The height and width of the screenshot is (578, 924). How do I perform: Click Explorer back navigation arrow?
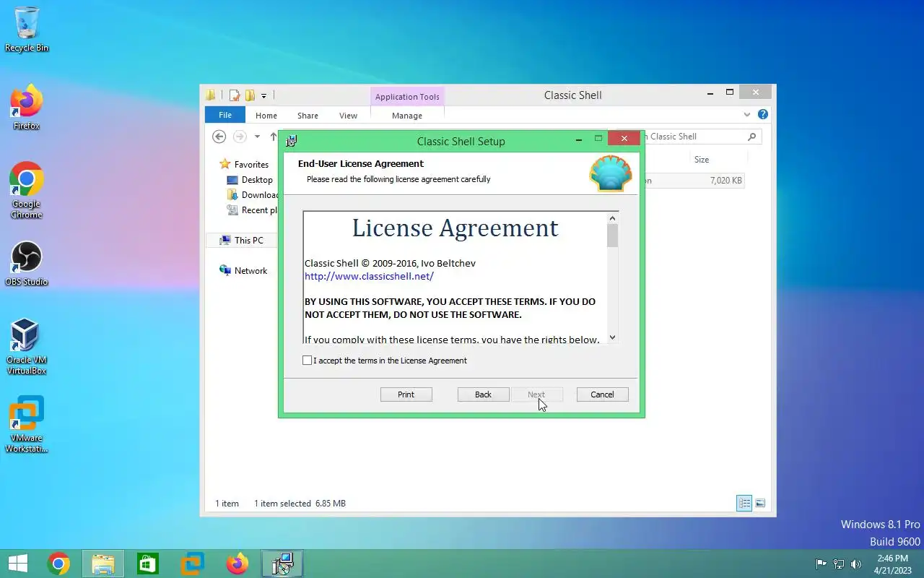point(219,137)
